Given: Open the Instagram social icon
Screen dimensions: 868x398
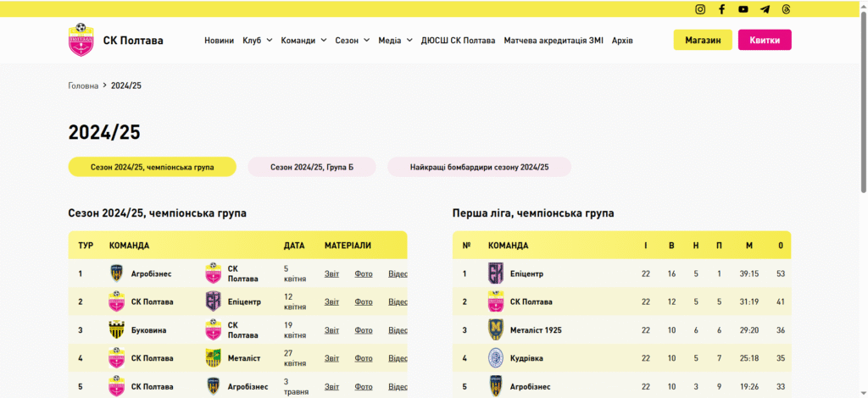Looking at the screenshot, I should 700,8.
